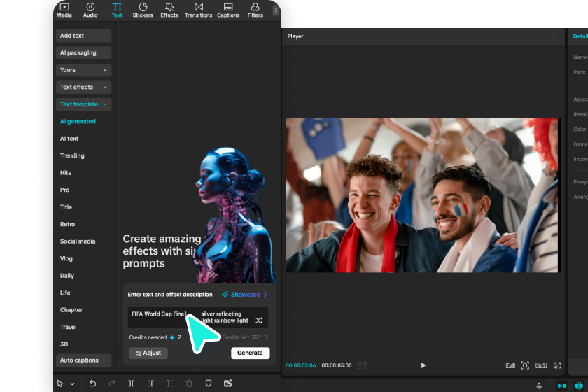Viewport: 588px width, 392px height.
Task: Select the Retro category
Action: coord(67,224)
